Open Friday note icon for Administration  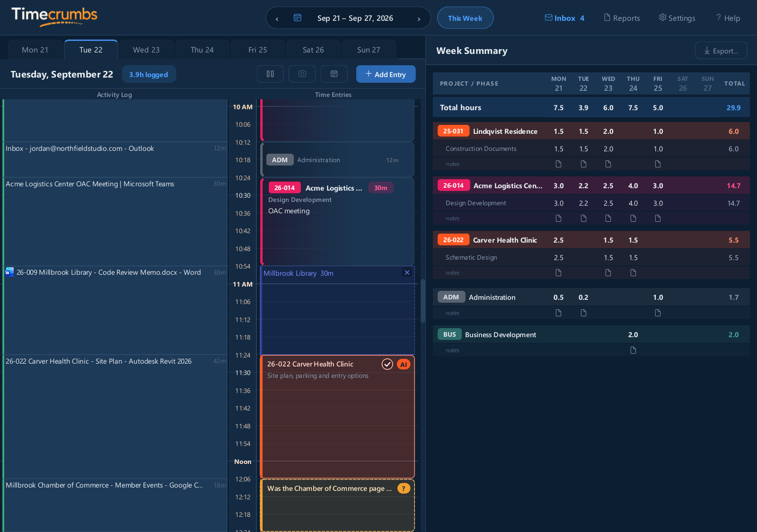[x=658, y=313]
